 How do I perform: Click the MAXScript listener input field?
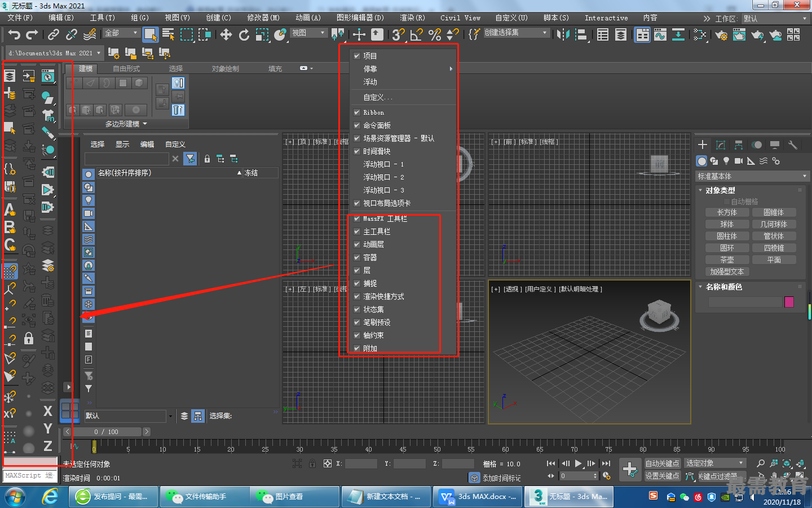point(30,476)
